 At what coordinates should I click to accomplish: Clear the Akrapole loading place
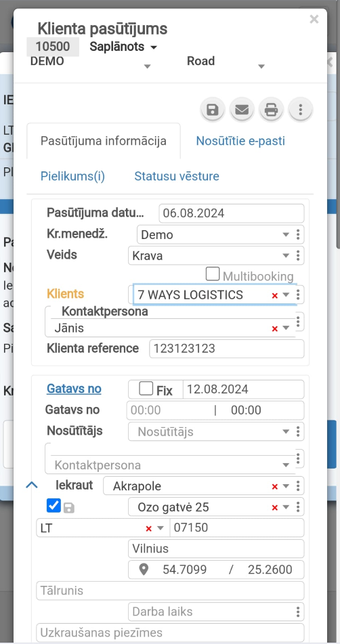point(275,487)
